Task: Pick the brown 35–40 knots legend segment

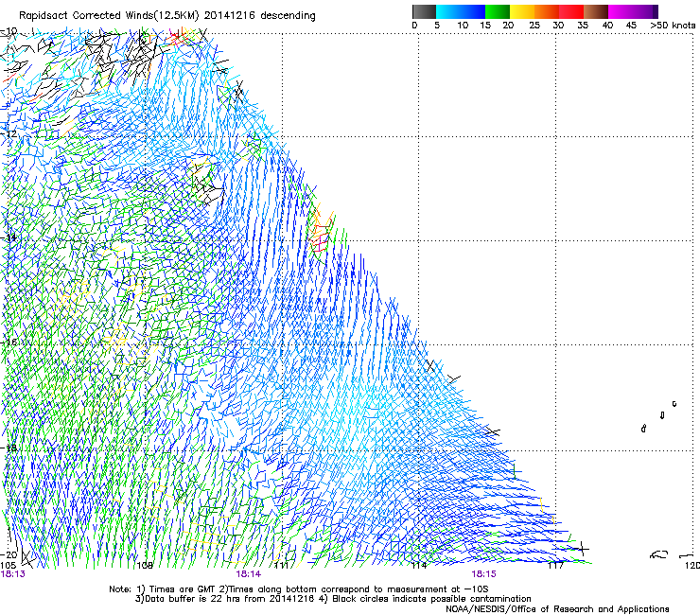Action: click(596, 11)
